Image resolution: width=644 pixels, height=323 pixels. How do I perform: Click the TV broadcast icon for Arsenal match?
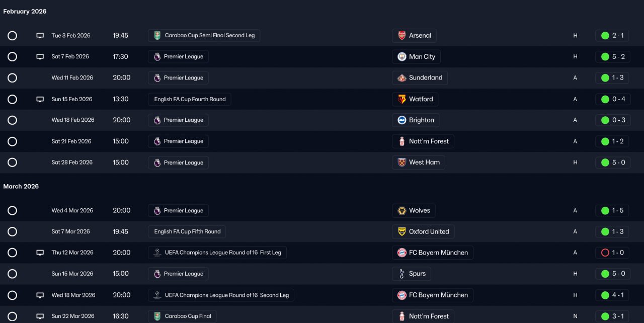point(40,36)
